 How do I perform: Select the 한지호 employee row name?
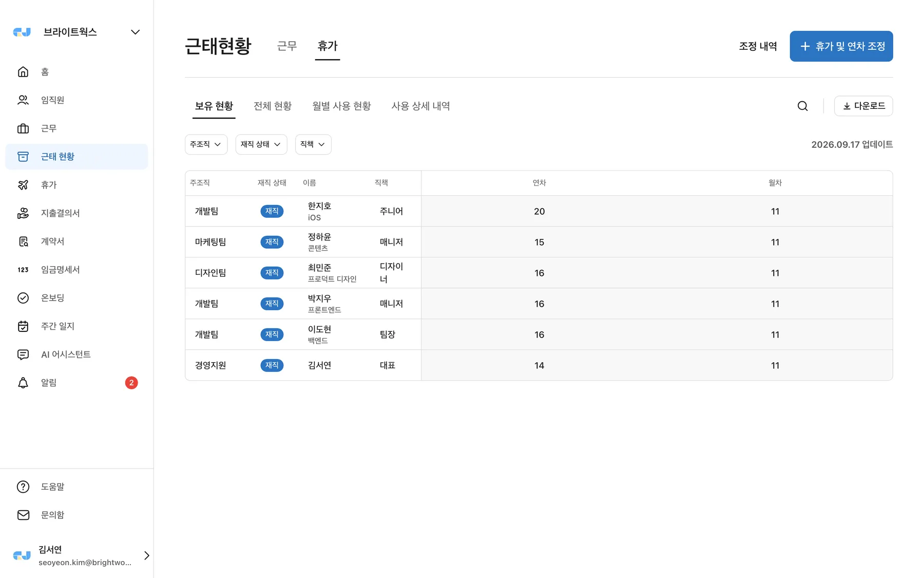[319, 206]
